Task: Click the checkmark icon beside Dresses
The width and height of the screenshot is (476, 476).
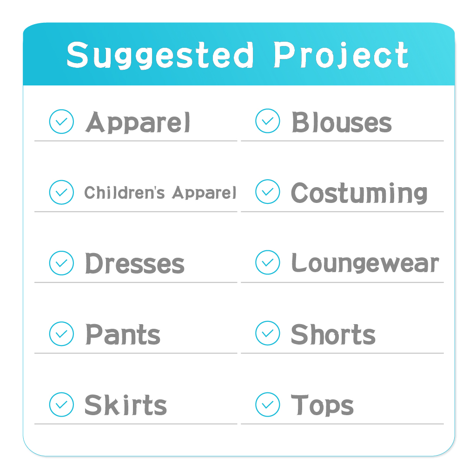Action: (61, 263)
